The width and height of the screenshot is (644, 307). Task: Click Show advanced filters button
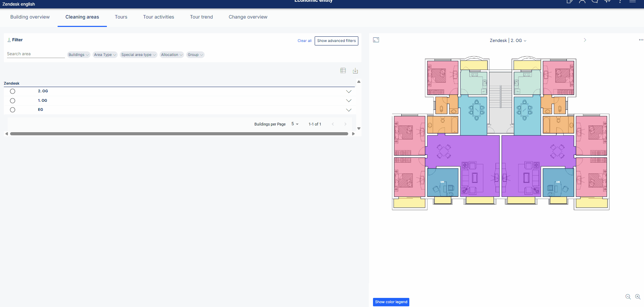tap(336, 41)
